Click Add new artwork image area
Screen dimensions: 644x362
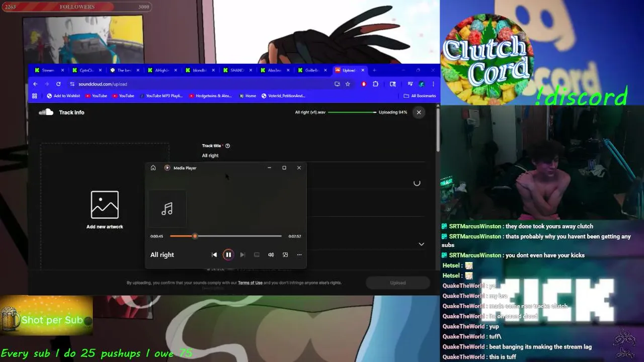(x=105, y=210)
